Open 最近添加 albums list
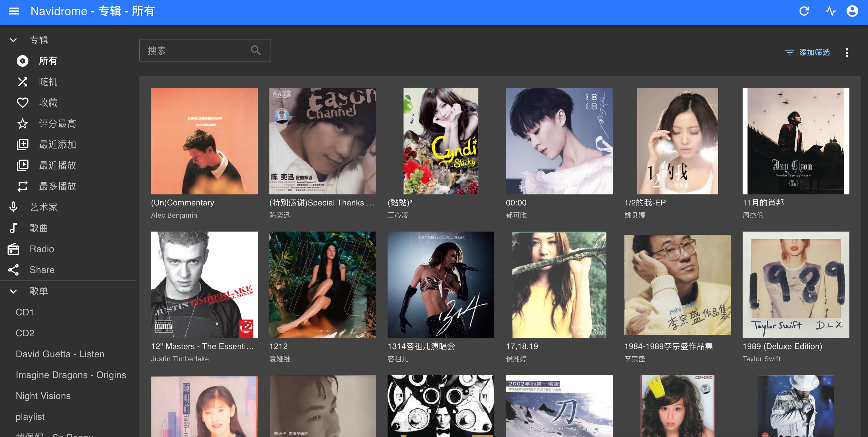Viewport: 868px width, 437px height. 57,145
